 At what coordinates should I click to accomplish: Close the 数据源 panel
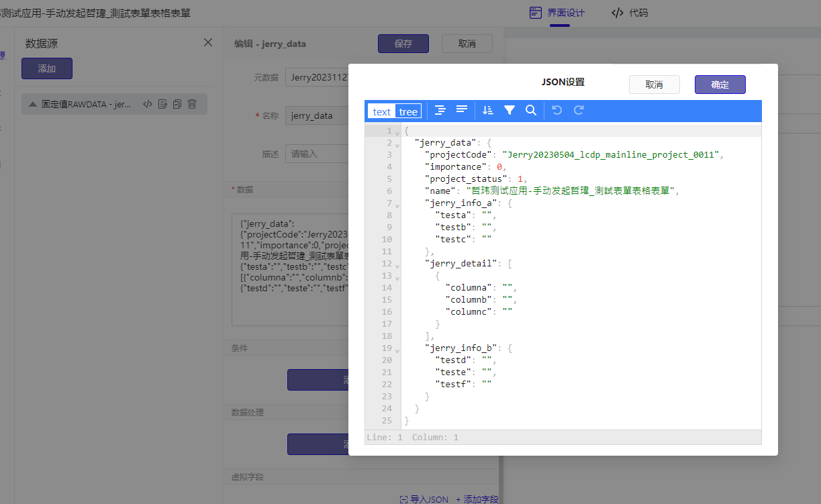pyautogui.click(x=208, y=42)
